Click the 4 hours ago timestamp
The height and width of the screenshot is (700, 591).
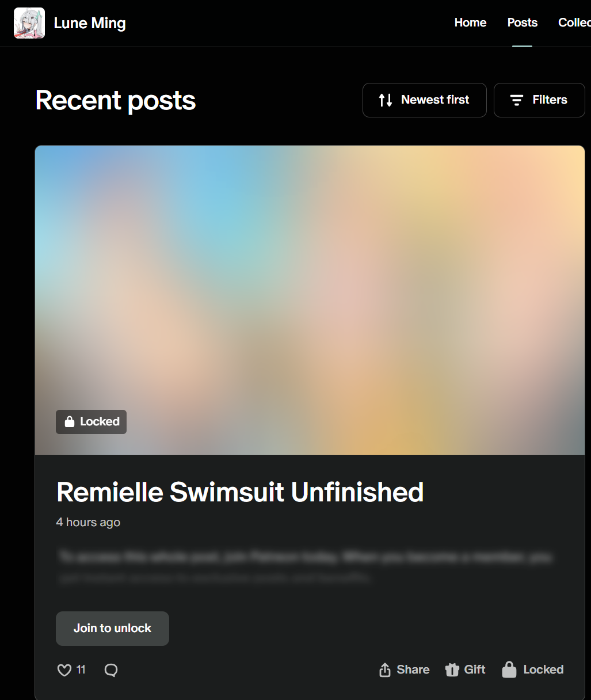pyautogui.click(x=88, y=522)
